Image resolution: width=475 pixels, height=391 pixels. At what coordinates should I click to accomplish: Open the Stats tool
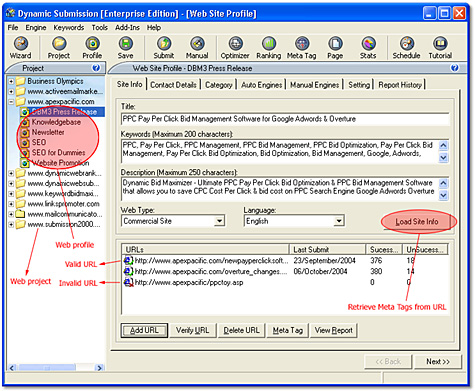(x=368, y=48)
